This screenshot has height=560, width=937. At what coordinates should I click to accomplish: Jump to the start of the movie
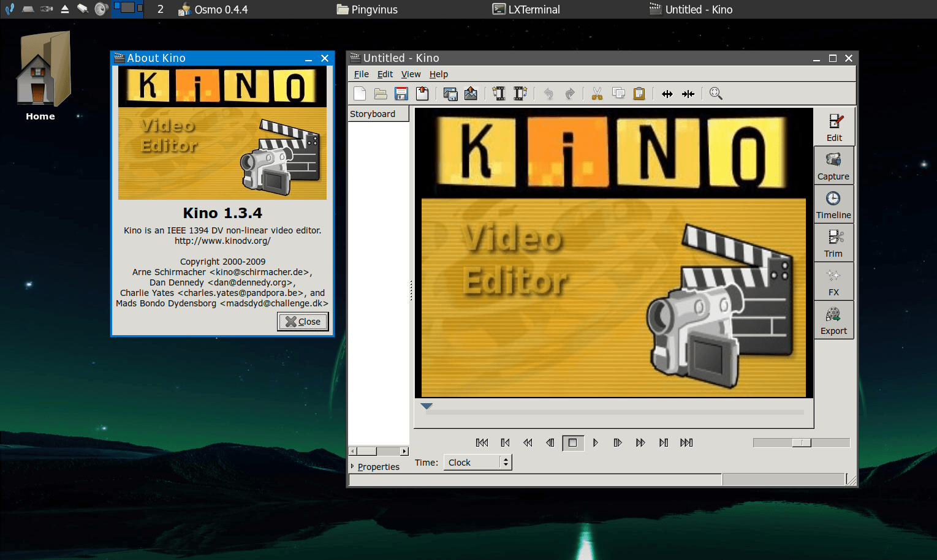(x=482, y=442)
